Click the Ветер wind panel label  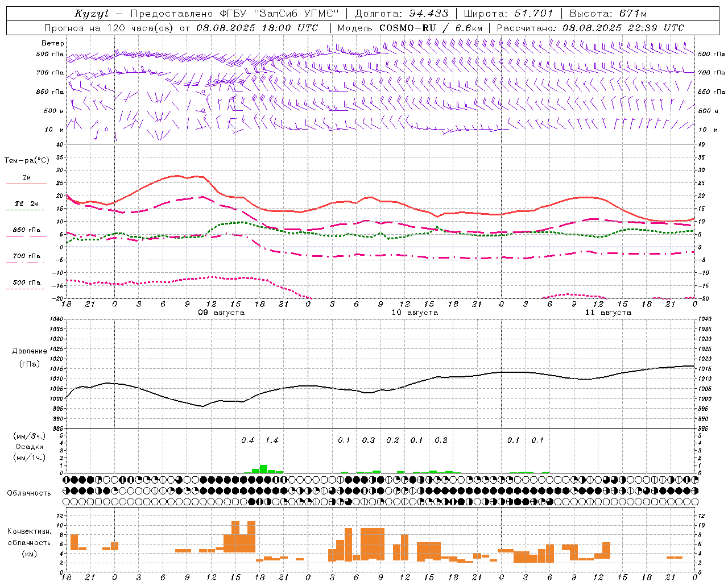(53, 43)
